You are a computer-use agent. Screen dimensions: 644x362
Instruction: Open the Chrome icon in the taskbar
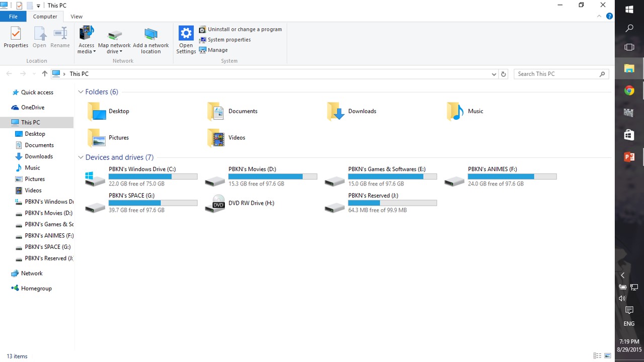tap(629, 91)
